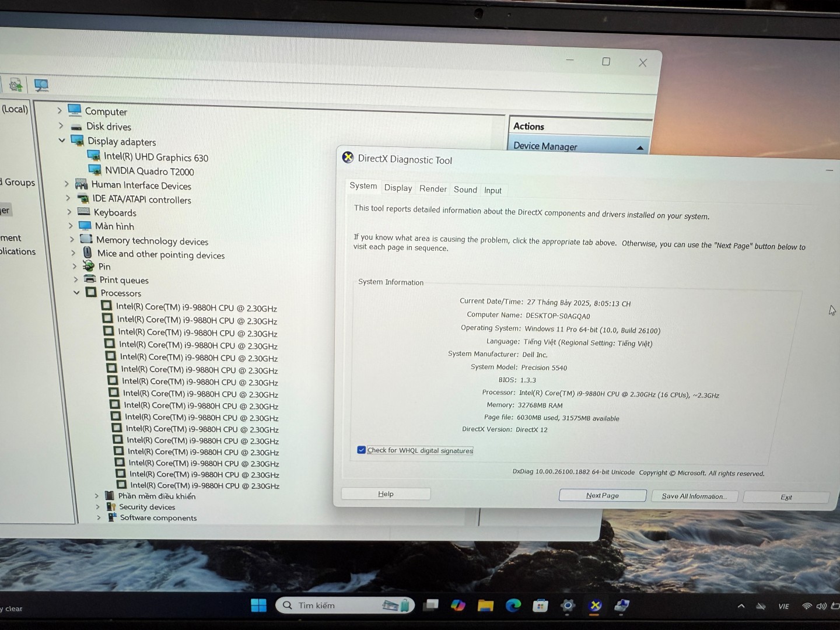
Task: Click the Next Page button
Action: [x=603, y=495]
